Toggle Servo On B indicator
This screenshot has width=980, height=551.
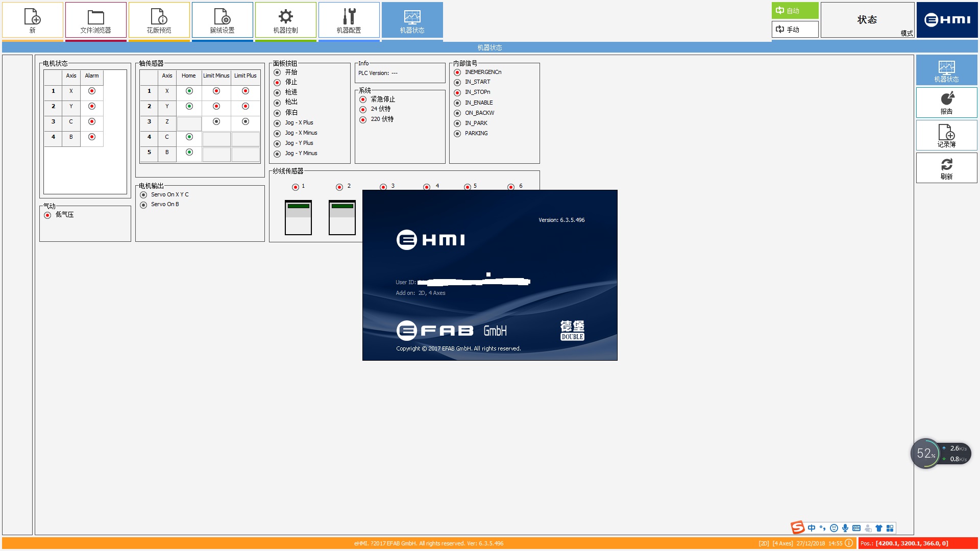coord(143,205)
